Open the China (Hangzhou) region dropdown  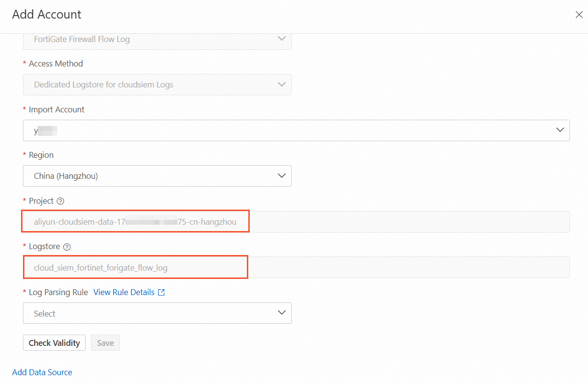coord(157,176)
